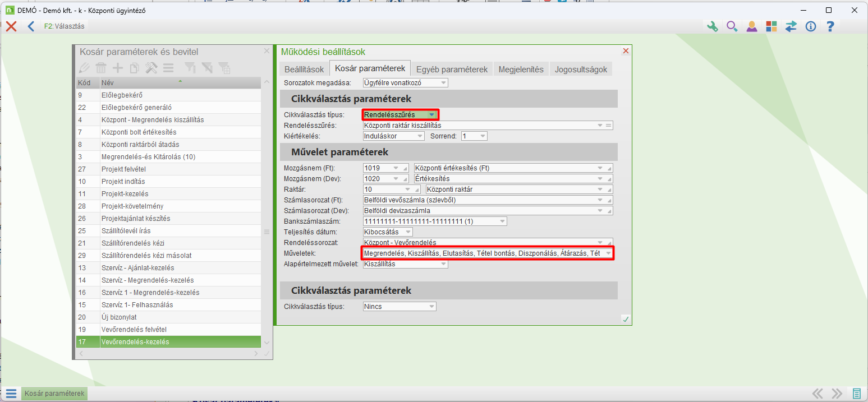Viewport: 868px width, 402px height.
Task: Select the Vevőrendelés felvétel row
Action: (x=168, y=329)
